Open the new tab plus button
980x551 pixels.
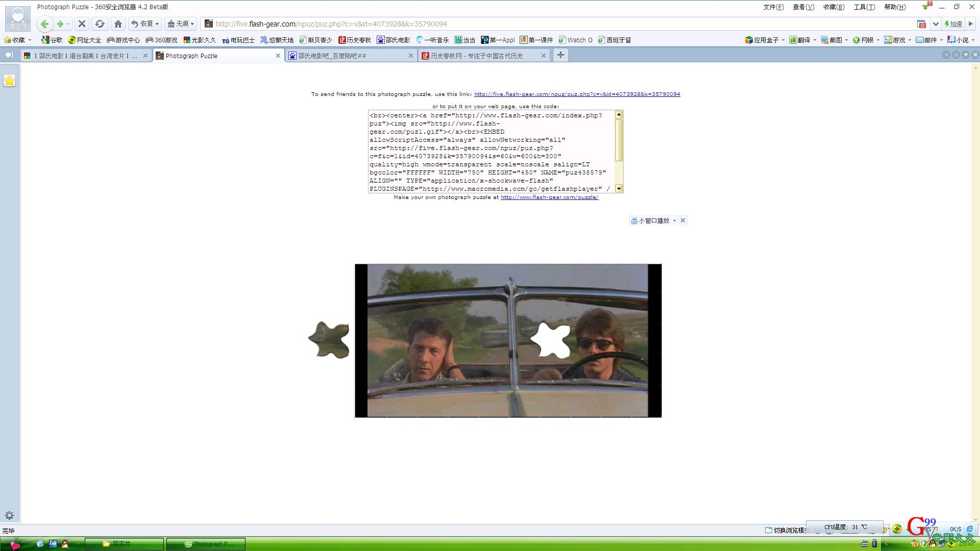[560, 55]
